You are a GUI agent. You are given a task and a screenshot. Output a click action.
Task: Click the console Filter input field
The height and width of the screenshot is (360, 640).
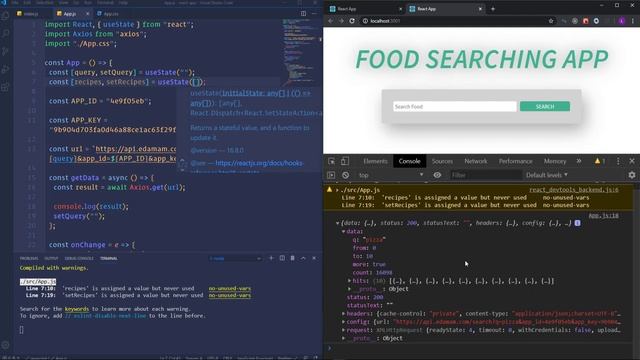(x=486, y=175)
